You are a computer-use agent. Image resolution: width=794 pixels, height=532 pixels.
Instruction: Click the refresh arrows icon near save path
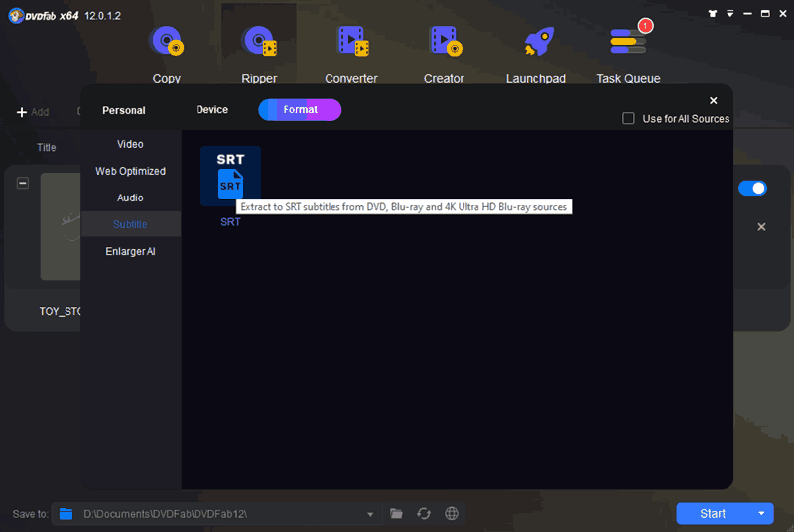pyautogui.click(x=424, y=514)
